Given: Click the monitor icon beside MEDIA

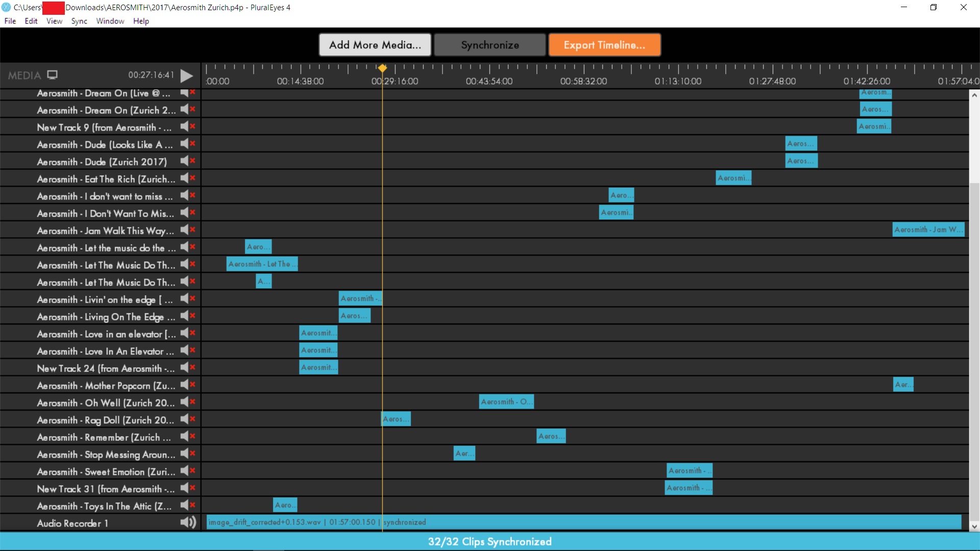Looking at the screenshot, I should tap(52, 75).
